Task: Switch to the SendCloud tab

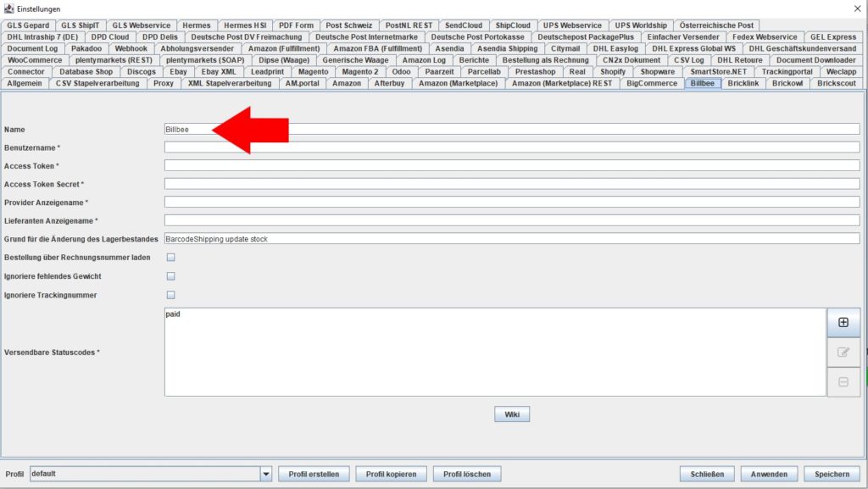Action: click(x=464, y=25)
